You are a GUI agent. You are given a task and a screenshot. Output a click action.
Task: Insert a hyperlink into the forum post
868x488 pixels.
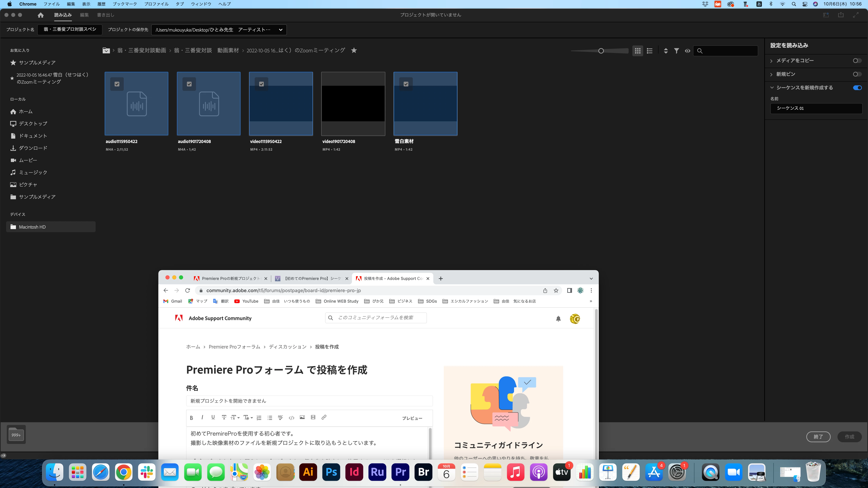pos(324,417)
